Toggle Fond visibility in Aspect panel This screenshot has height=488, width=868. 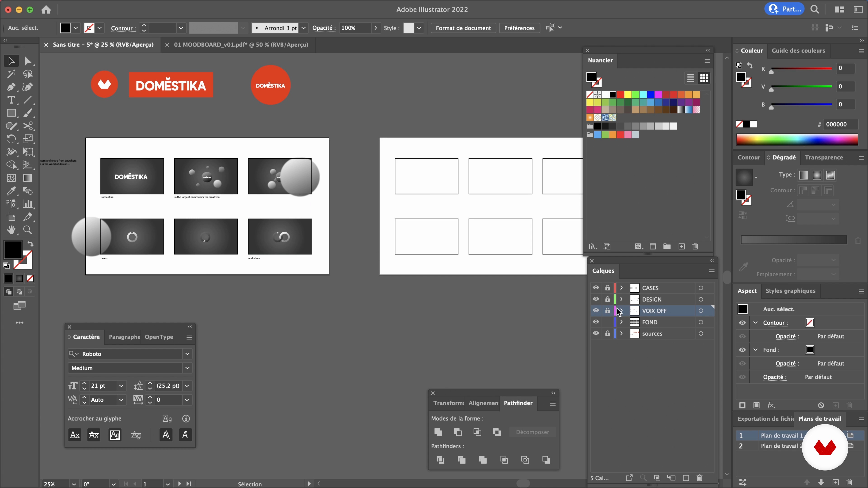742,350
